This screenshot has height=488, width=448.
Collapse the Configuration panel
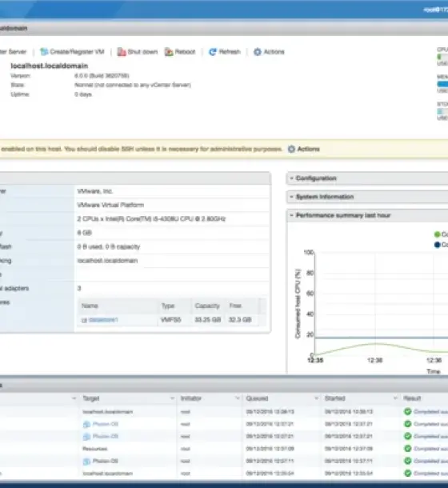click(291, 178)
